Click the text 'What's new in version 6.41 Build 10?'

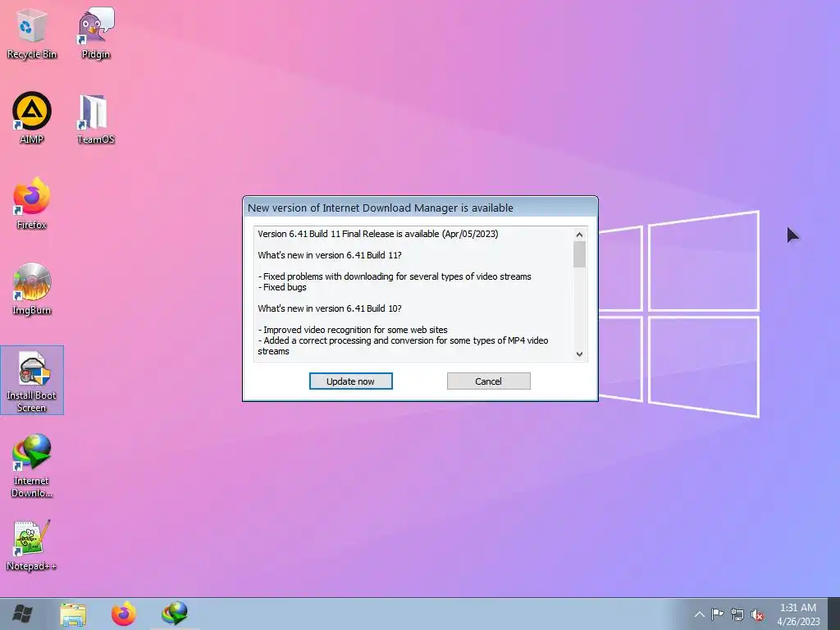[x=330, y=308]
